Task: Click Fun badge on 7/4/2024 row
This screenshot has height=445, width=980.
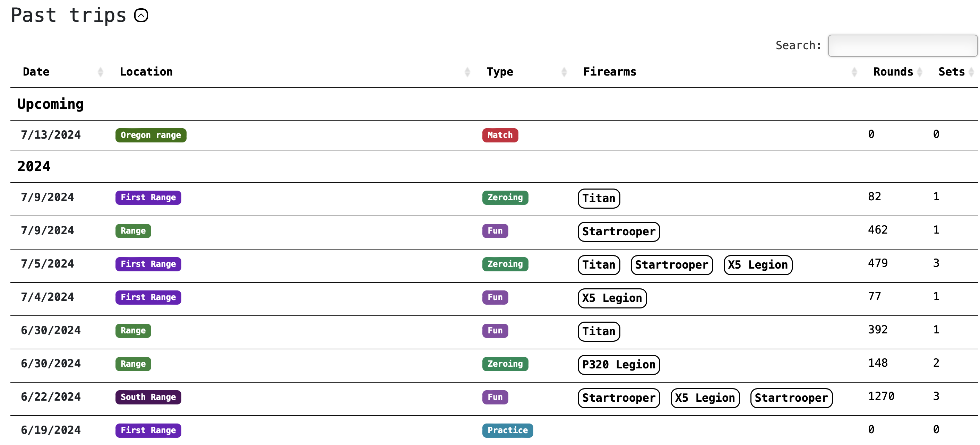Action: tap(495, 297)
